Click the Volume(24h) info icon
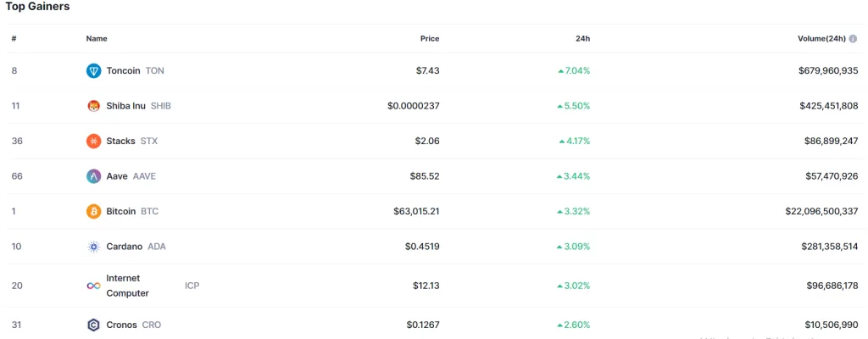 pyautogui.click(x=853, y=38)
